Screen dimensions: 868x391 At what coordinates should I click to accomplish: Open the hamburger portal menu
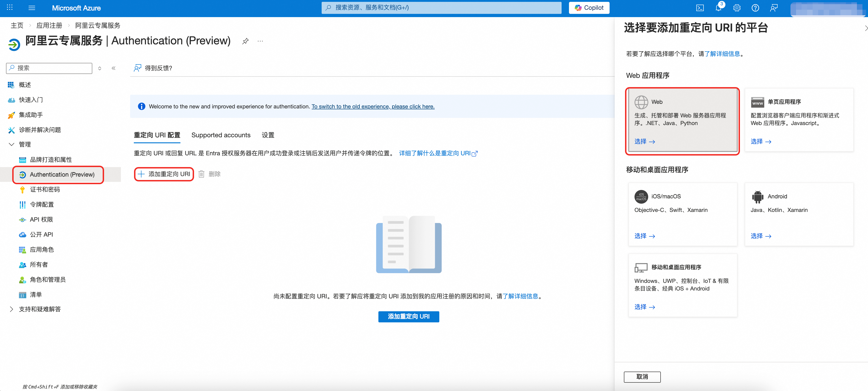pos(32,8)
